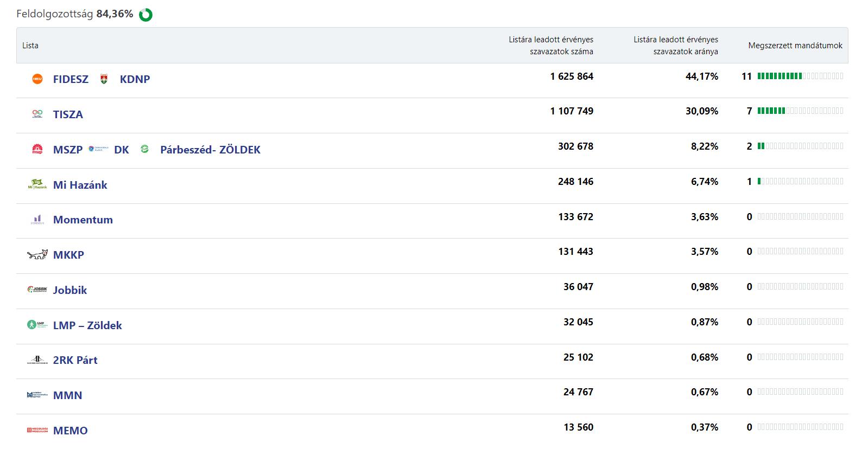
Task: Click the TISZA 7-mandate bar
Action: [x=800, y=111]
